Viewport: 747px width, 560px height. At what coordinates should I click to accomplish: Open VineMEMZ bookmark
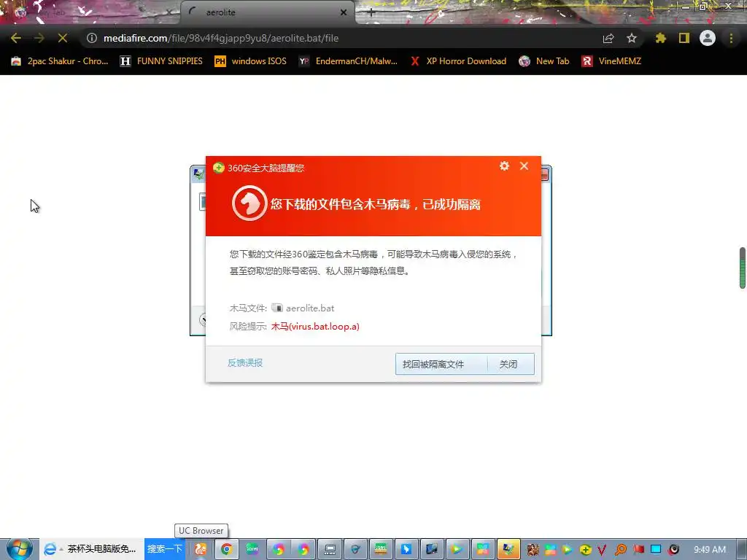(611, 61)
